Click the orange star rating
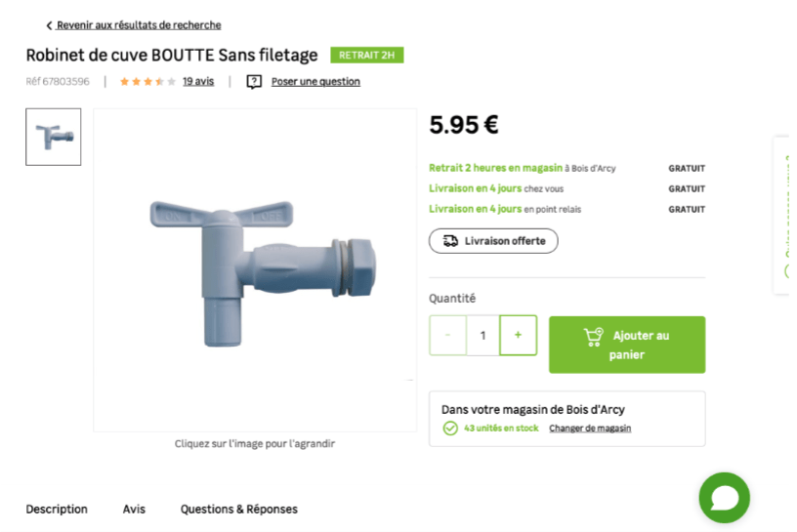Image resolution: width=797 pixels, height=532 pixels. point(147,81)
